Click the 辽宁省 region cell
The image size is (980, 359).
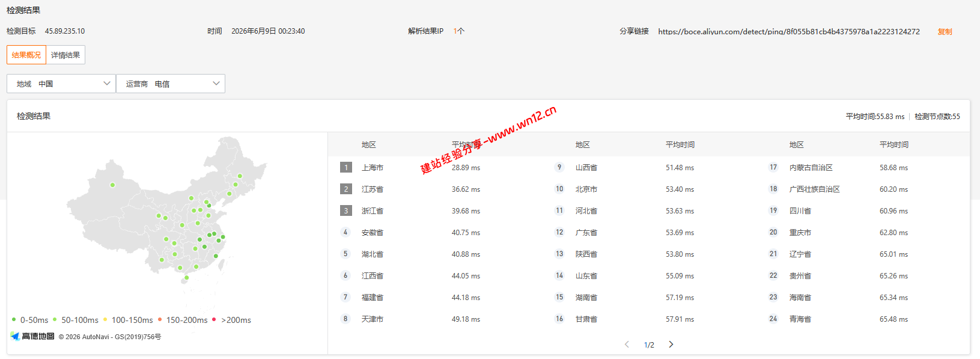click(x=800, y=254)
